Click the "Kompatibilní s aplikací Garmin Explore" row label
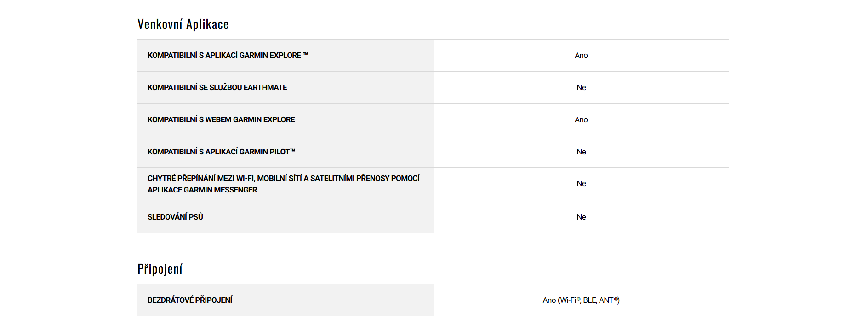The image size is (868, 317). point(224,55)
